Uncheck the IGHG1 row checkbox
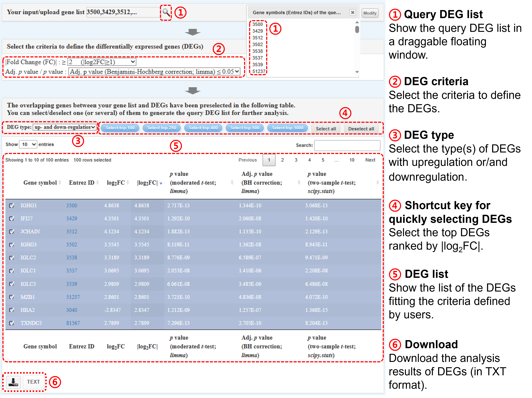 coord(11,206)
